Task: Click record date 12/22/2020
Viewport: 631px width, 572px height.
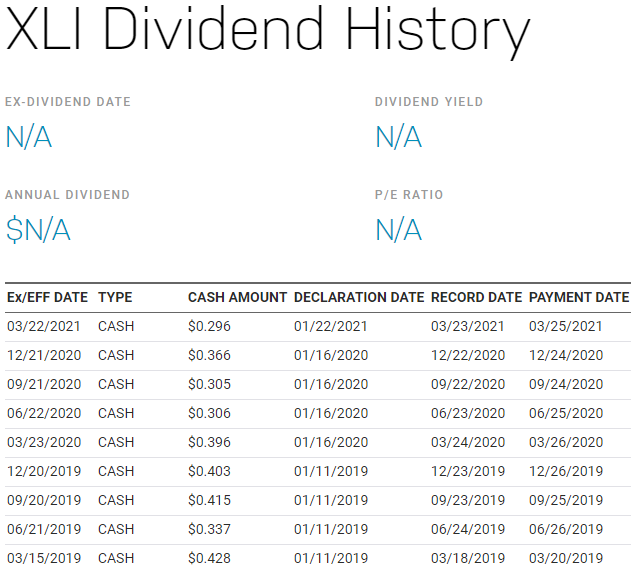Action: [468, 355]
